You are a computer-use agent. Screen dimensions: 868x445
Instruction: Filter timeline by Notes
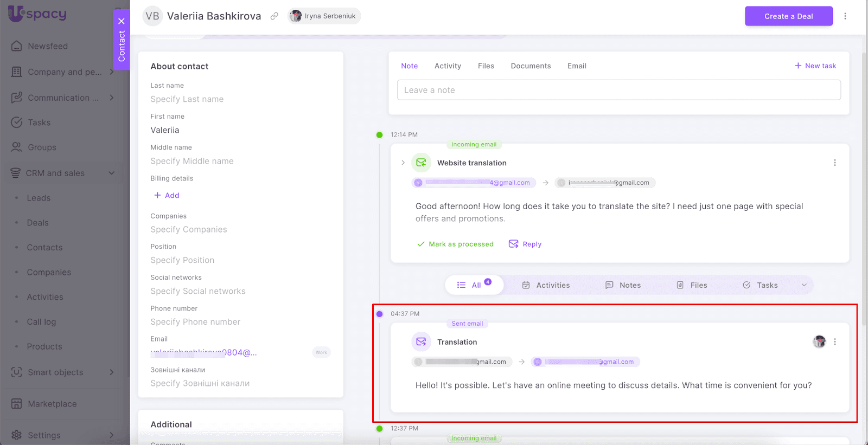623,285
